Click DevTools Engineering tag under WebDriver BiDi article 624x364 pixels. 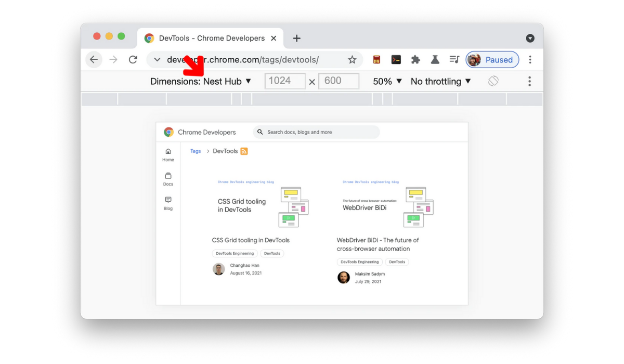[x=359, y=262]
